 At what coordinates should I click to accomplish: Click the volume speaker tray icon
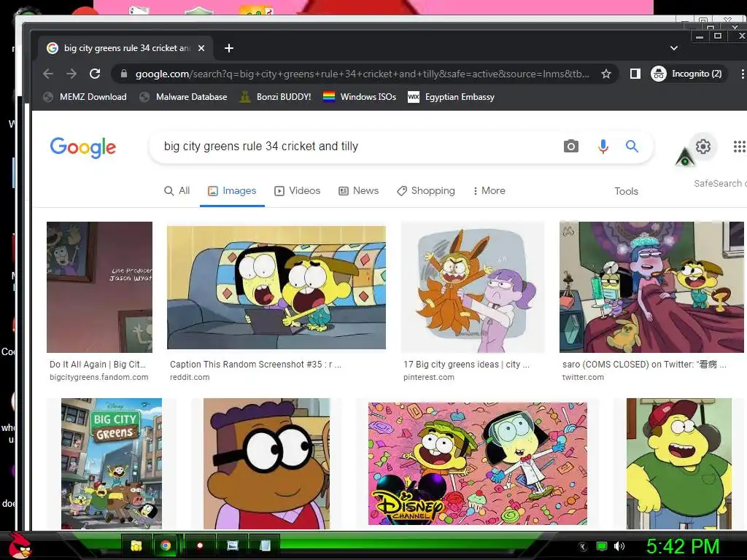[x=619, y=546]
